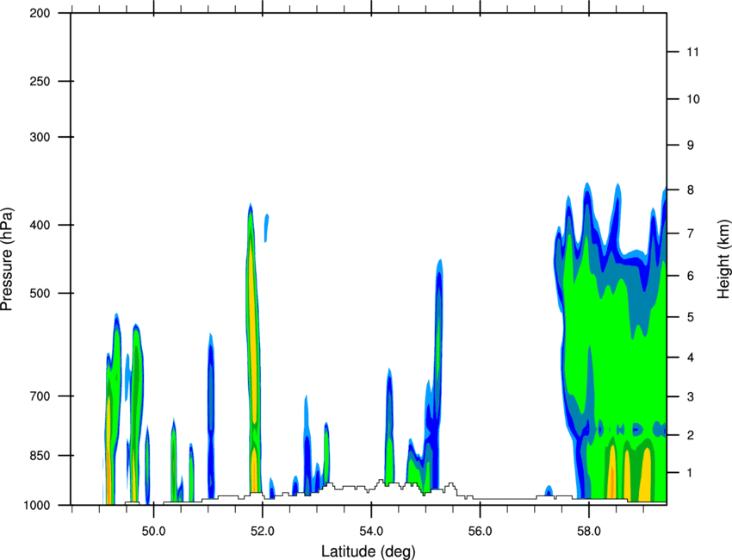Pick the 5 km height label
This screenshot has width=732, height=560.
click(x=691, y=317)
